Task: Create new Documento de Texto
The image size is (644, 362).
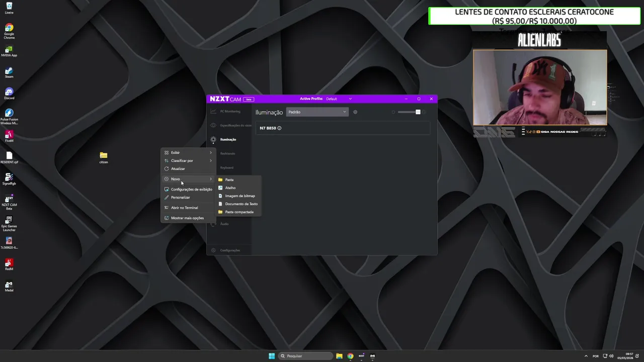Action: click(x=238, y=204)
